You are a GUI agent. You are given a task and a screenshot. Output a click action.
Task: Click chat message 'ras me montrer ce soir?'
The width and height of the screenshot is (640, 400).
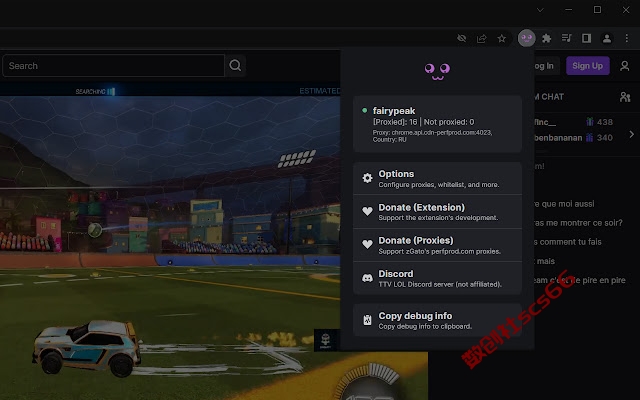coord(578,223)
